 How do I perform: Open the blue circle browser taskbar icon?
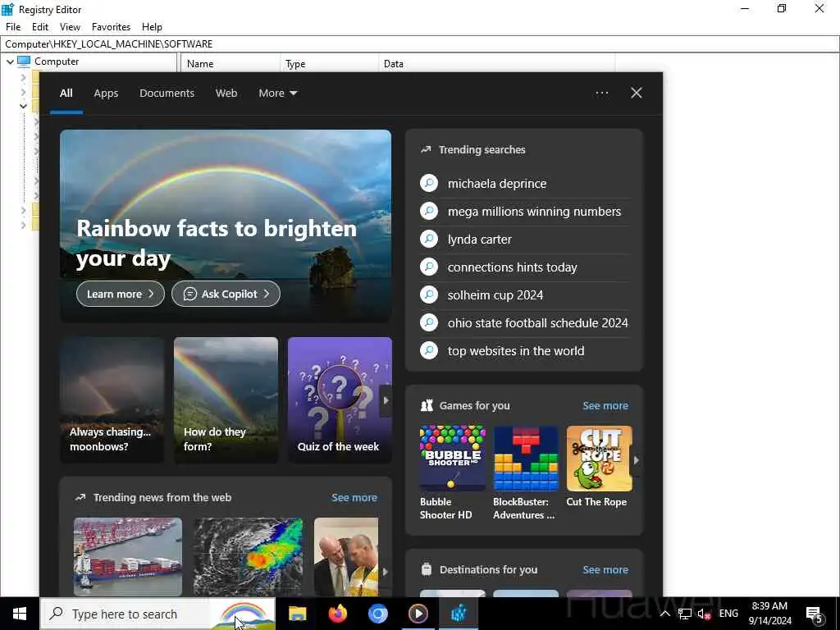click(377, 614)
